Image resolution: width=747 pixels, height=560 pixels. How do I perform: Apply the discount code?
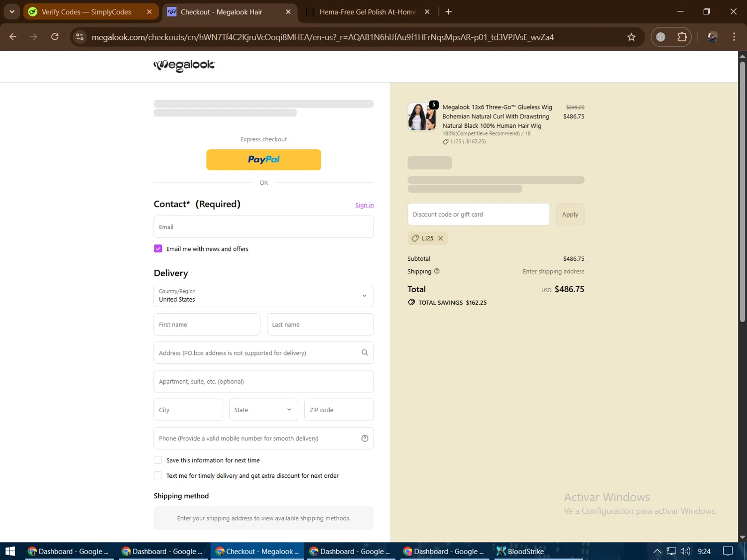click(570, 215)
